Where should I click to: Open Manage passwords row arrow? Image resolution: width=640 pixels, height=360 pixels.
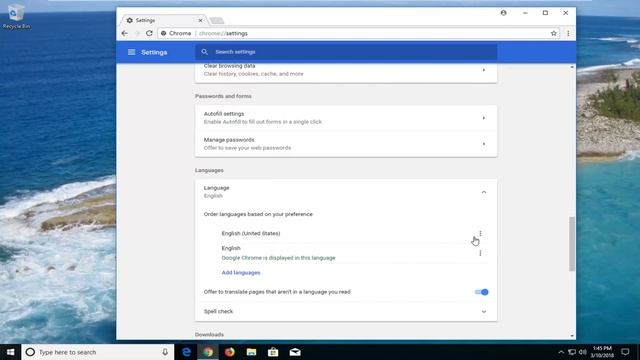click(x=484, y=144)
